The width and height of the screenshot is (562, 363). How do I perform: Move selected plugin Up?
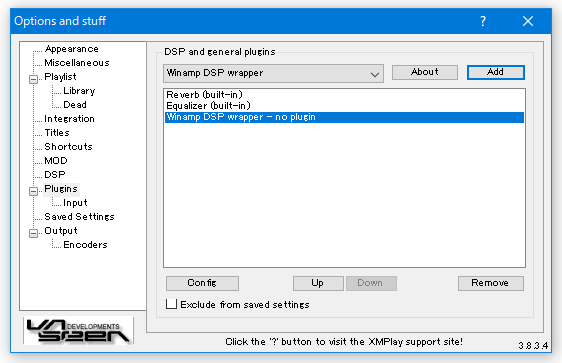318,283
